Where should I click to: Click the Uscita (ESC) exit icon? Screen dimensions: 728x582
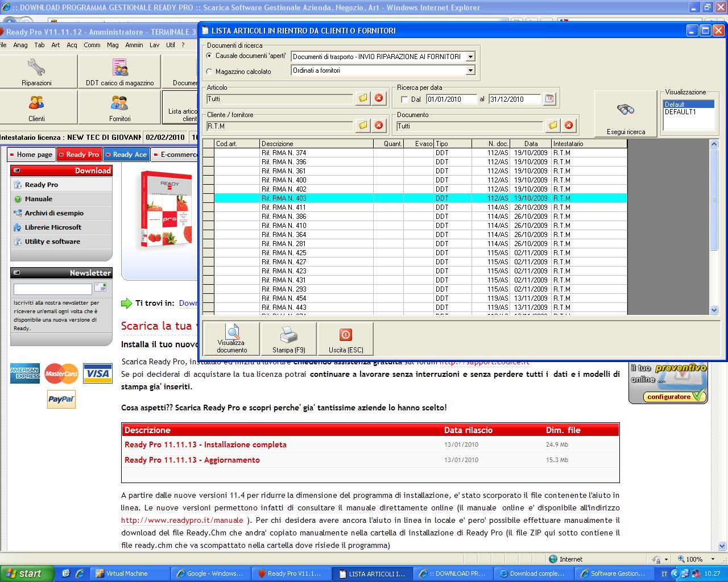[345, 334]
